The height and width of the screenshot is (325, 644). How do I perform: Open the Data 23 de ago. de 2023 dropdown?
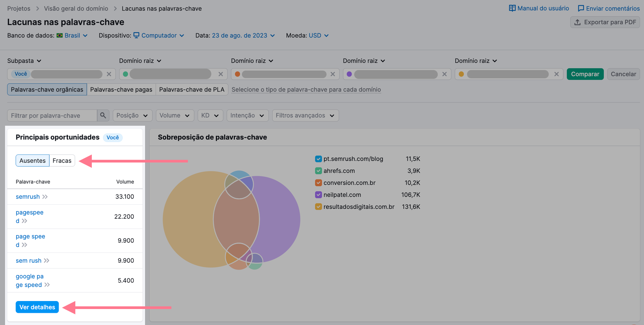point(243,35)
